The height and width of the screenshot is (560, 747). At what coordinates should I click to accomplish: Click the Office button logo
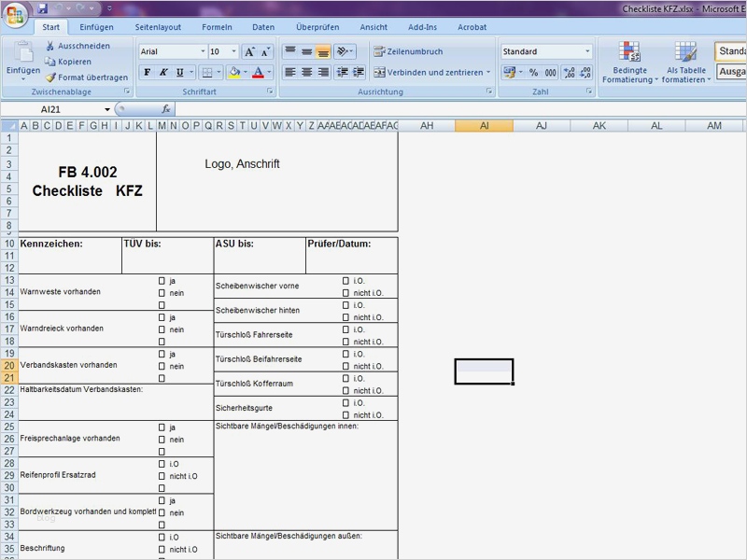[15, 14]
